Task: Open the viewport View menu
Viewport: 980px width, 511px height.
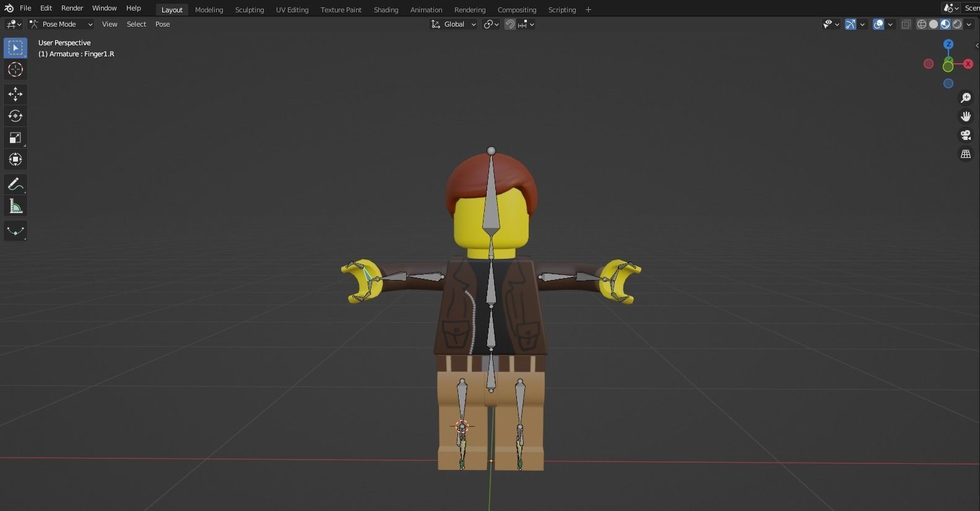Action: tap(110, 24)
